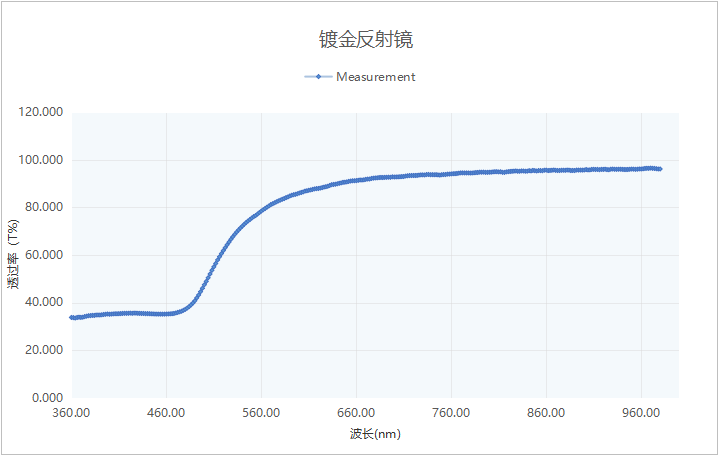Click the 360.00 x-axis tick label
Viewport: 718px width, 464px height.
coord(71,412)
